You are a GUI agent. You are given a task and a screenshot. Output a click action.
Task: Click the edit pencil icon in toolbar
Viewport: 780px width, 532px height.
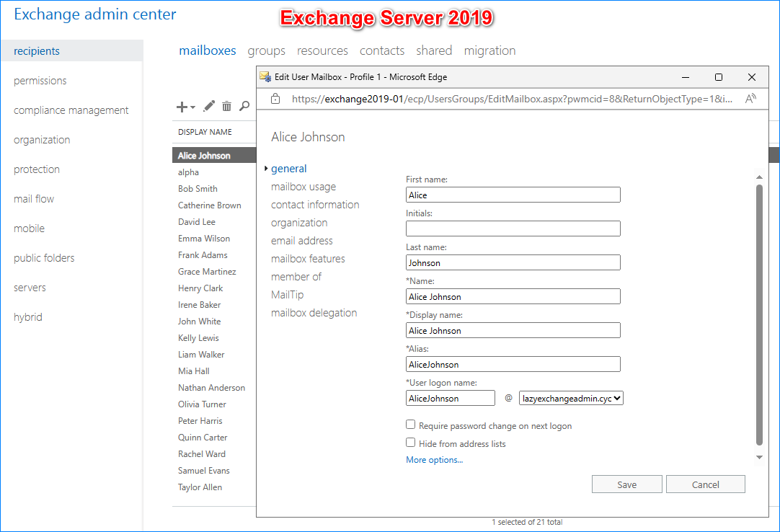[209, 106]
